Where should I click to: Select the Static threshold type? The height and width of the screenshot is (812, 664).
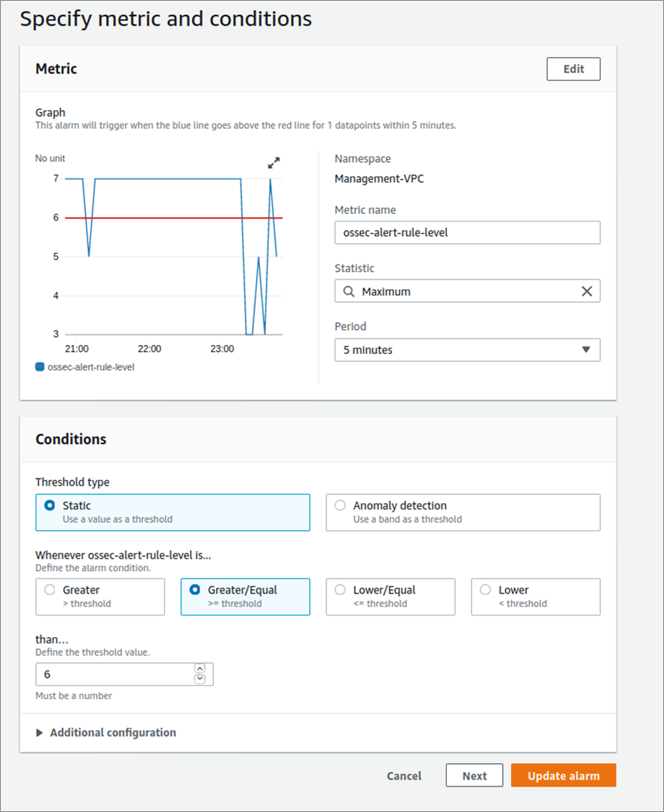[173, 512]
